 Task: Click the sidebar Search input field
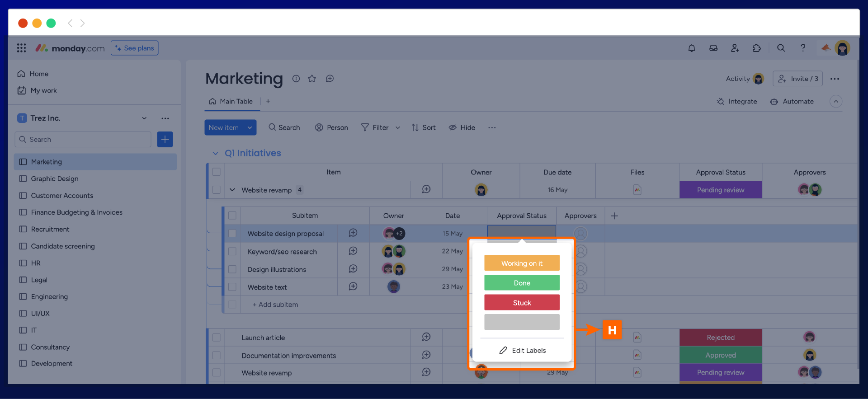84,140
